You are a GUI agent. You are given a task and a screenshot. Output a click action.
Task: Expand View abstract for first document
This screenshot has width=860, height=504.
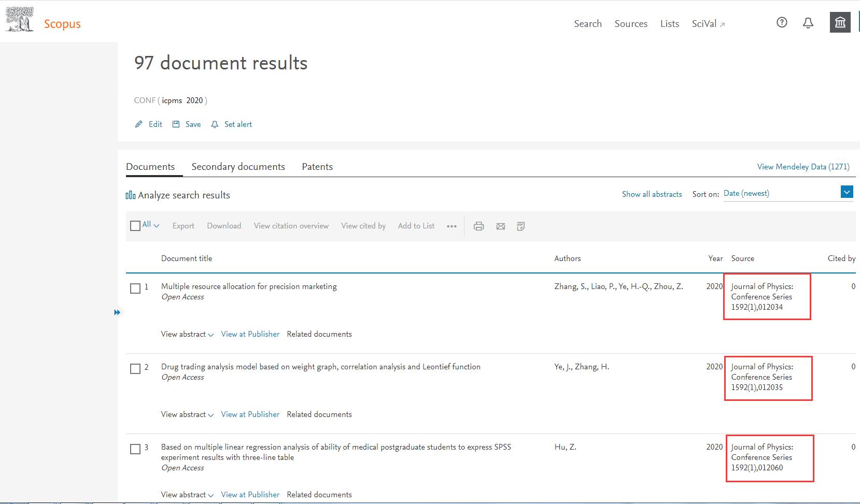tap(187, 334)
